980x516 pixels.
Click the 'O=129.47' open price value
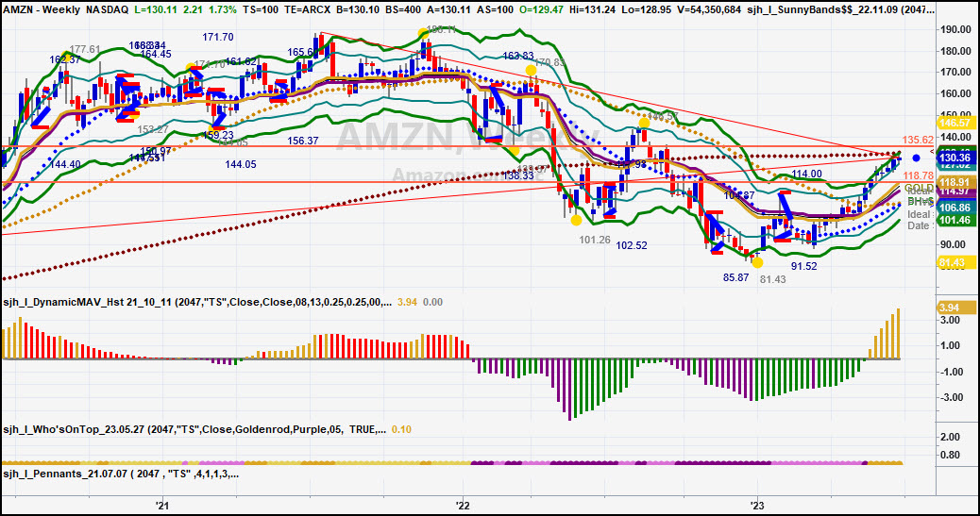point(541,10)
